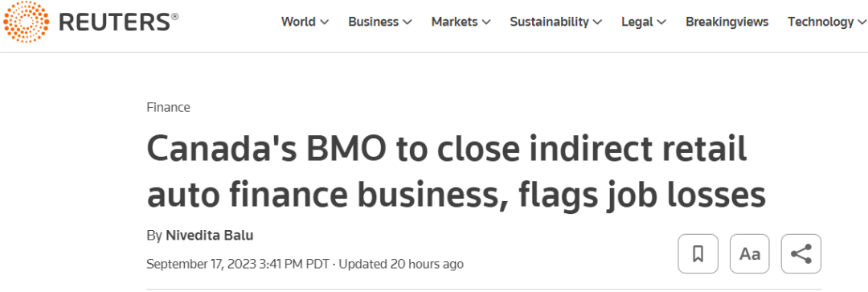Viewport: 868px width, 292px height.
Task: Go to the Breakingviews section
Action: click(727, 22)
